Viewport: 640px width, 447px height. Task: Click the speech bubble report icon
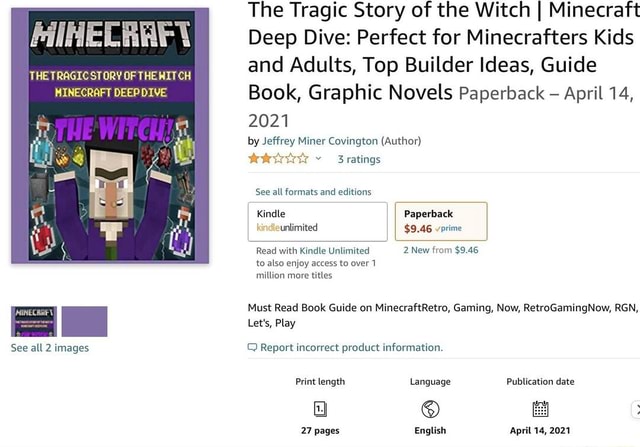pos(252,348)
